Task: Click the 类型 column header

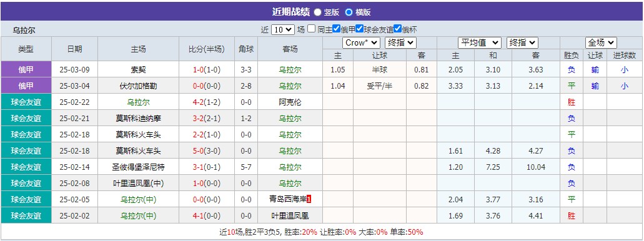Action: click(x=26, y=49)
